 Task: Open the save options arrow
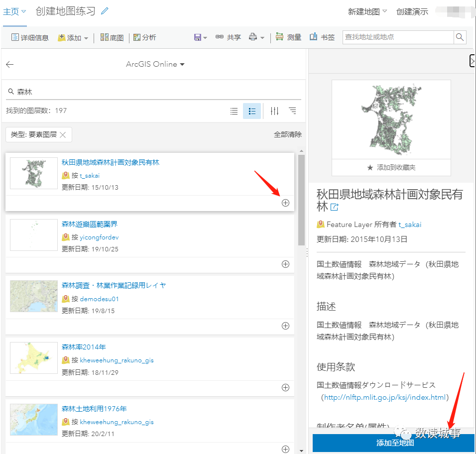pos(205,38)
